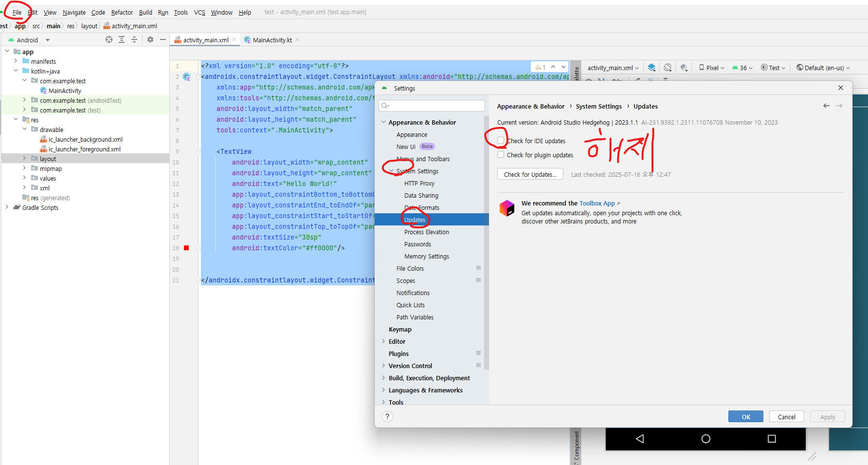
Task: Go to previous highlighted error arrow
Action: click(x=553, y=67)
